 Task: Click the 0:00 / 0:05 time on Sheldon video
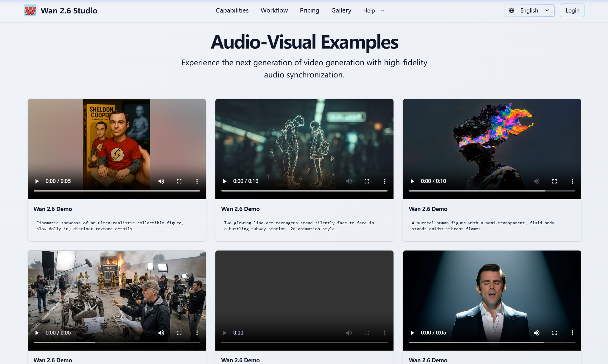tap(58, 181)
